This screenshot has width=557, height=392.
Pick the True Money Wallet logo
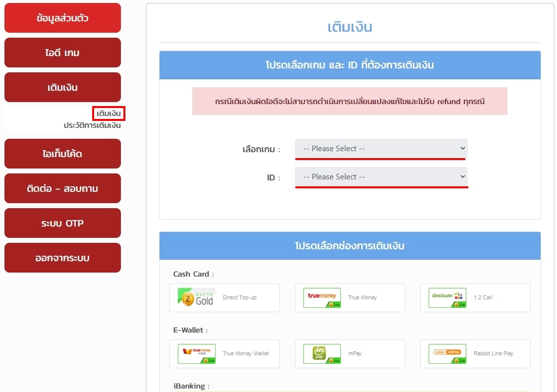(x=196, y=353)
